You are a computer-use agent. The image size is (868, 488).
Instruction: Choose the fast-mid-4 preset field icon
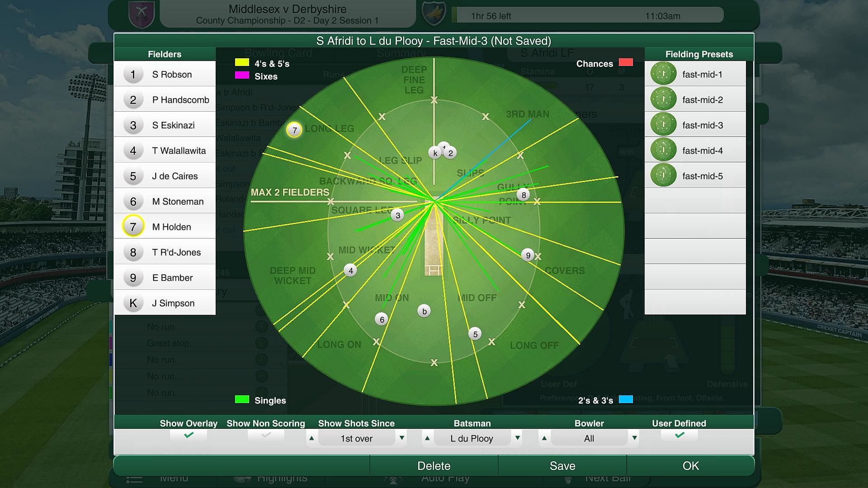click(x=663, y=150)
